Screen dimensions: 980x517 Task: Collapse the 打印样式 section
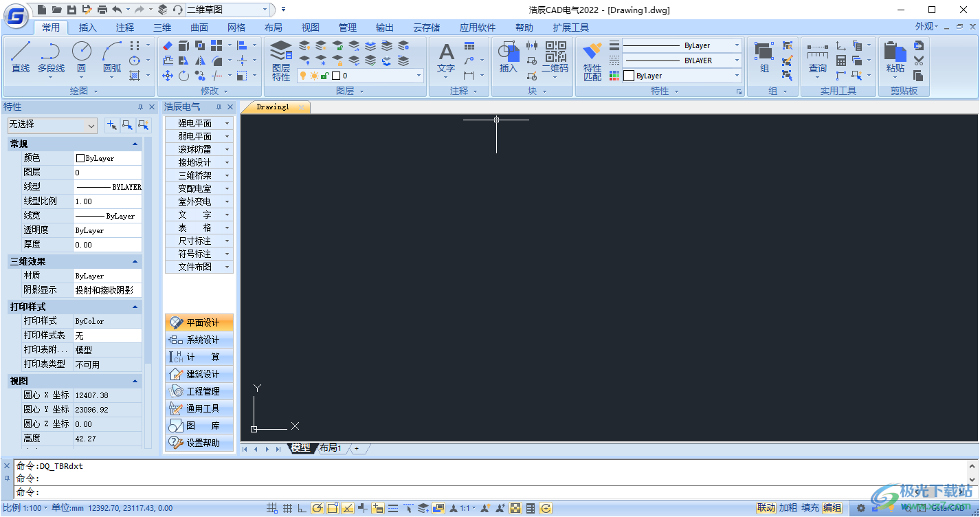135,307
